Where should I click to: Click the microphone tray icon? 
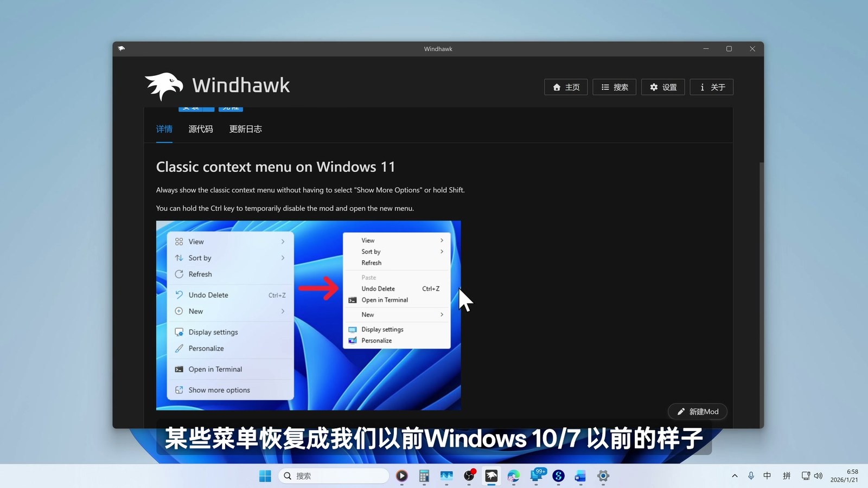751,476
